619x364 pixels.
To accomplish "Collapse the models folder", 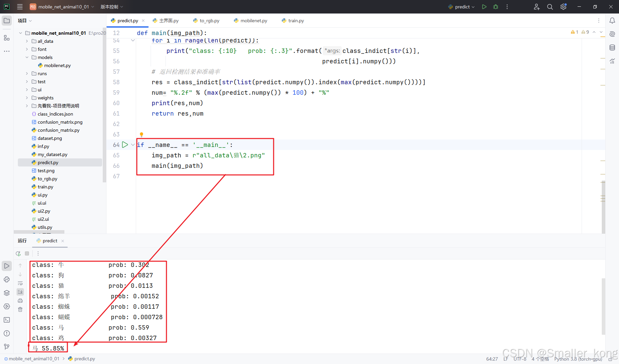I will 27,57.
